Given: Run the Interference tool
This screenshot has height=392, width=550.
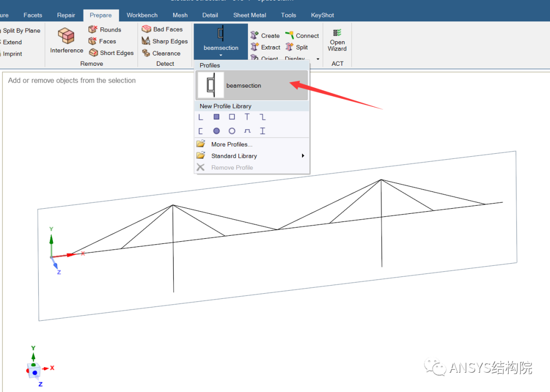Looking at the screenshot, I should [66, 40].
